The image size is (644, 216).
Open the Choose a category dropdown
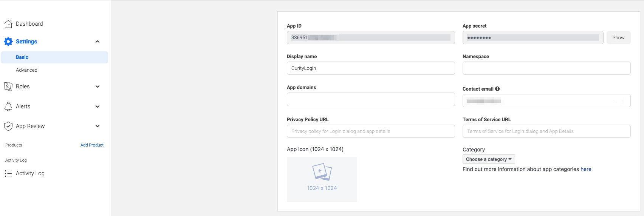click(x=489, y=159)
